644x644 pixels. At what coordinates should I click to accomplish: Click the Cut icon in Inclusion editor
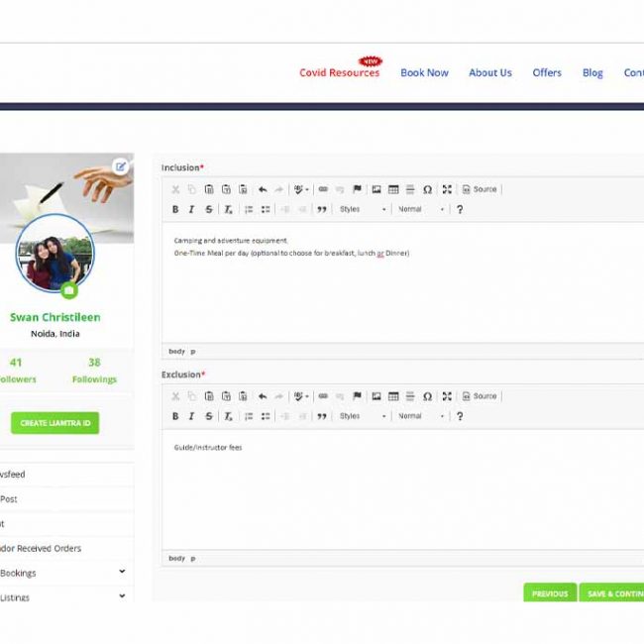coord(175,189)
